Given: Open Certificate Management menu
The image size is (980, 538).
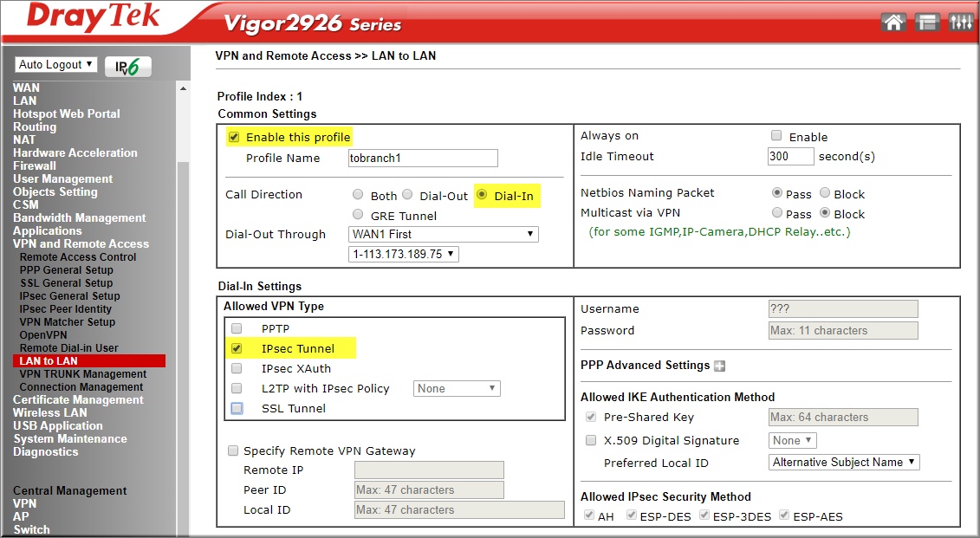Looking at the screenshot, I should (x=78, y=400).
